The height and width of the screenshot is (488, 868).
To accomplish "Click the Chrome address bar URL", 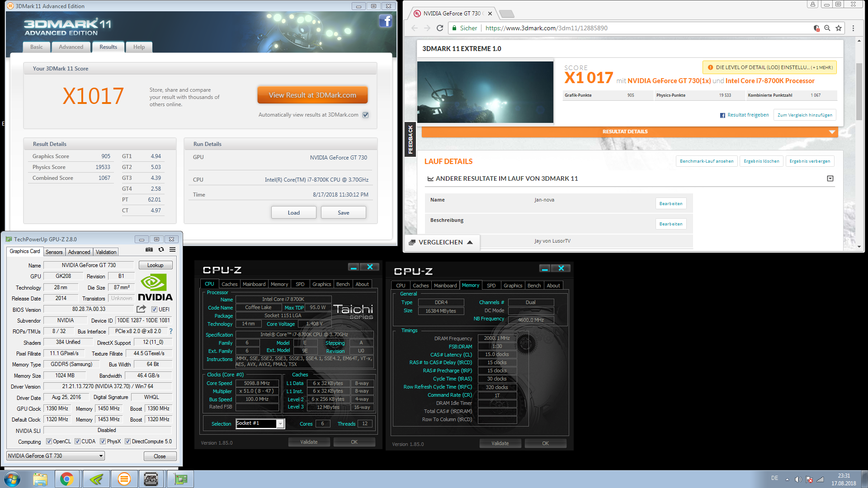I will pyautogui.click(x=546, y=28).
